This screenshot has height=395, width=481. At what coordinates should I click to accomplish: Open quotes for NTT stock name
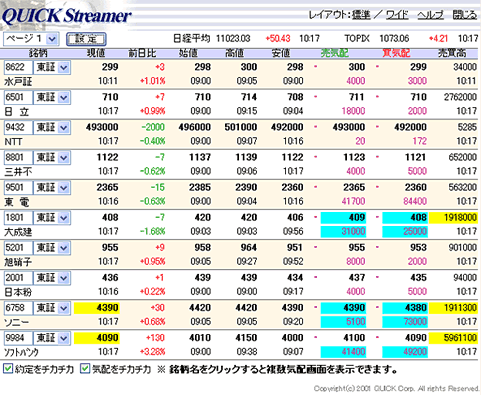(13, 142)
